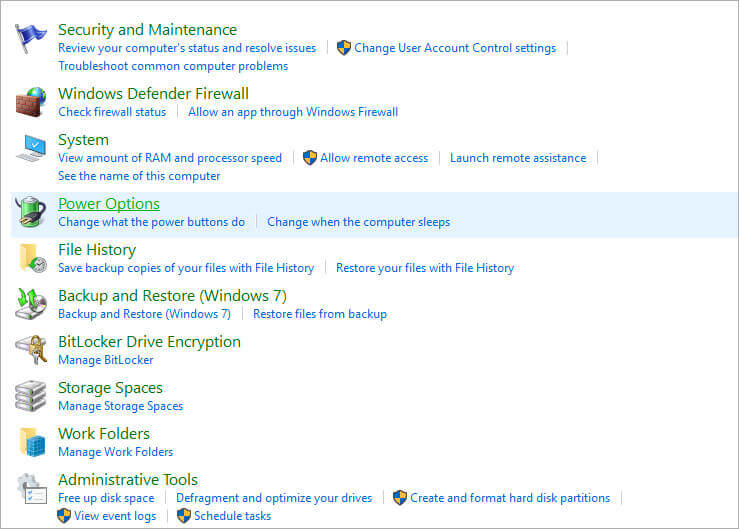Click the Windows Defender Firewall brick wall icon
Image resolution: width=739 pixels, height=529 pixels.
(31, 102)
